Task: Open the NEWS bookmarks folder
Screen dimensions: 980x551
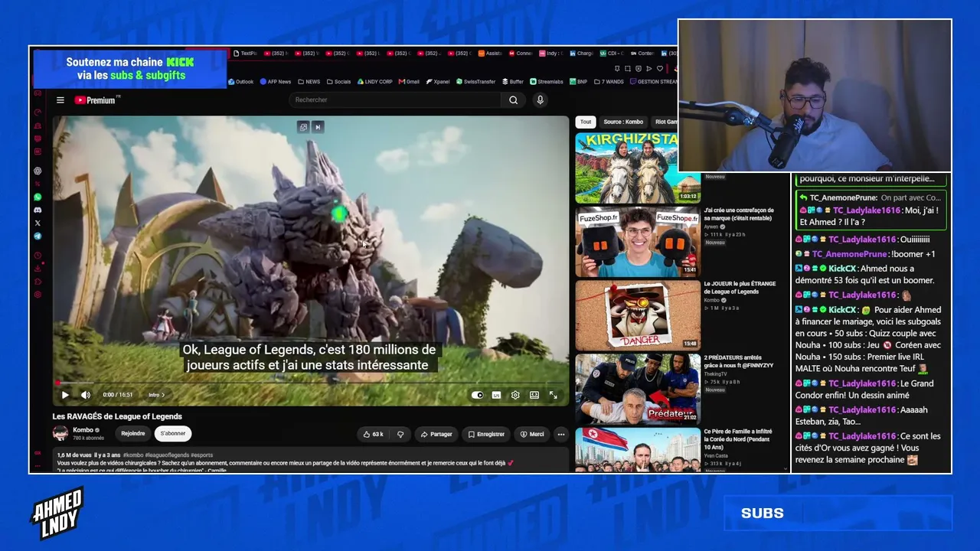Action: (x=309, y=82)
